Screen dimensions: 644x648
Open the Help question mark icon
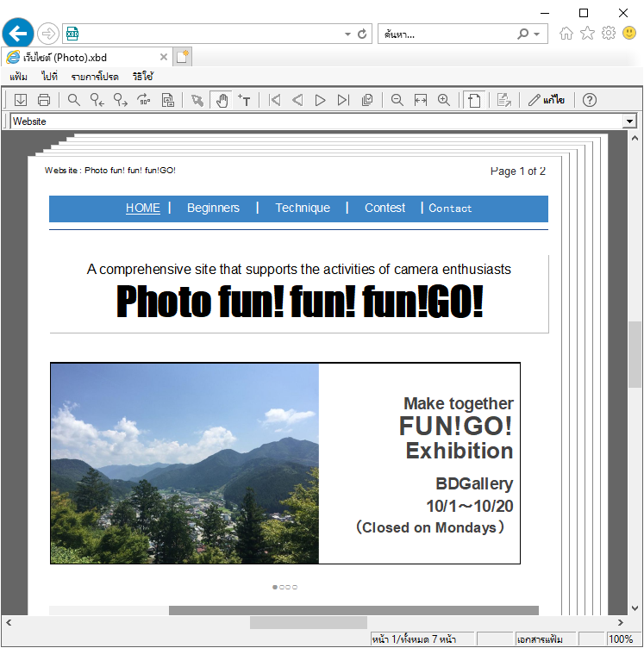click(x=590, y=100)
